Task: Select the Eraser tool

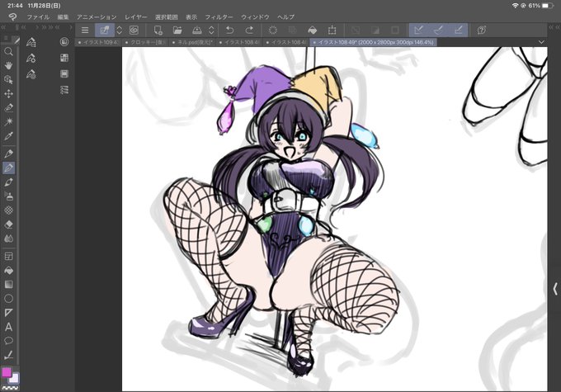Action: click(x=8, y=224)
